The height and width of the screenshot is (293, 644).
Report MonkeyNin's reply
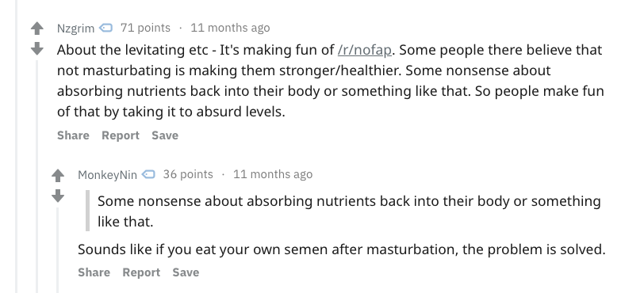(x=141, y=272)
